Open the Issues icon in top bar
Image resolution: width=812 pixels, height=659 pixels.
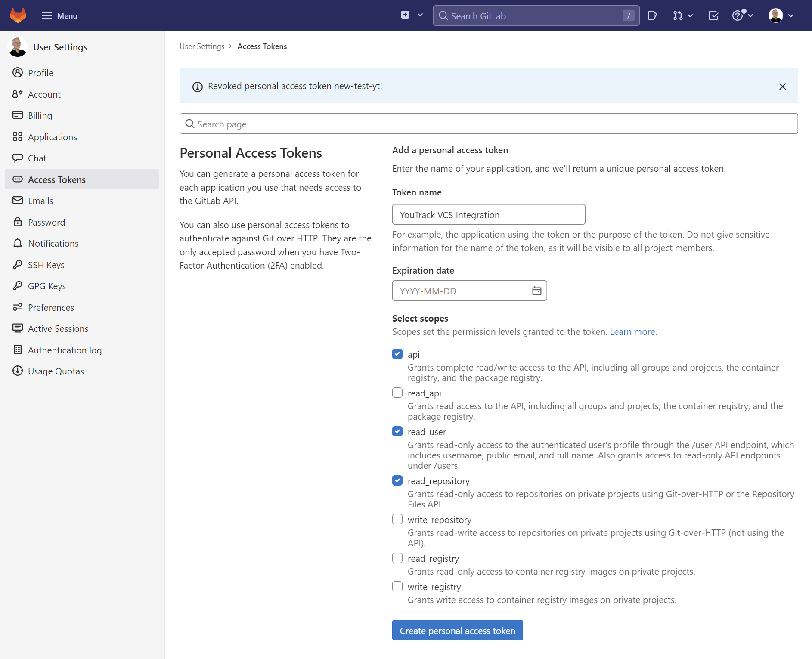652,15
